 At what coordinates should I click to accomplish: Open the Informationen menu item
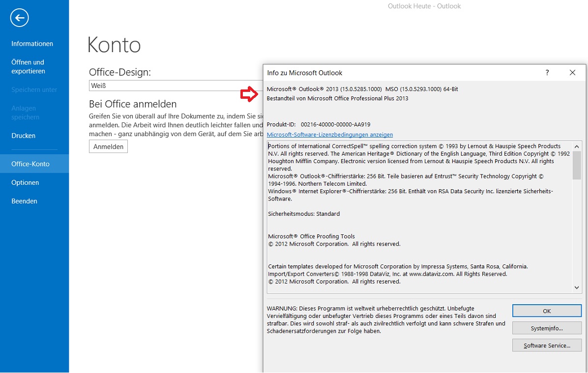pyautogui.click(x=32, y=43)
